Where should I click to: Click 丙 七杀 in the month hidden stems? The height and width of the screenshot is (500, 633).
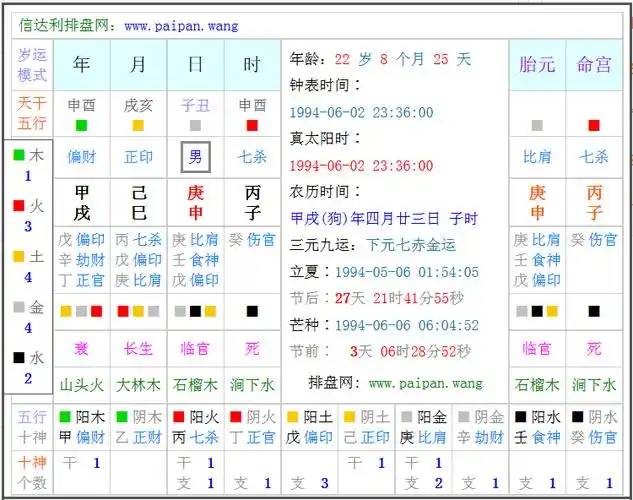pos(138,240)
